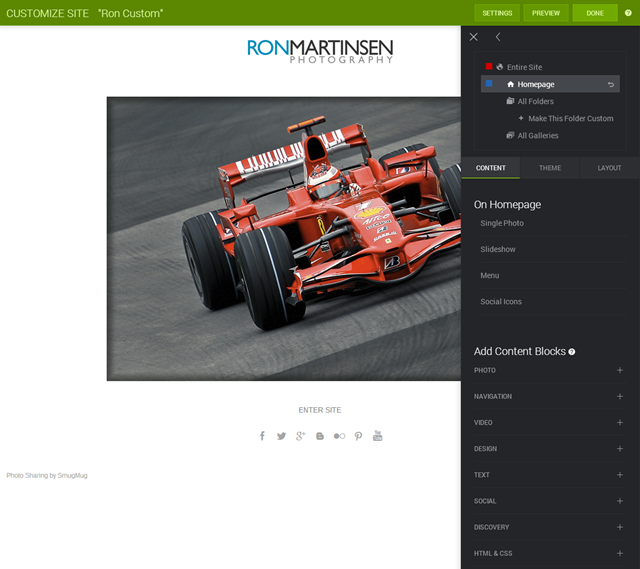
Task: Open the Pinterest social icon
Action: pyautogui.click(x=358, y=436)
